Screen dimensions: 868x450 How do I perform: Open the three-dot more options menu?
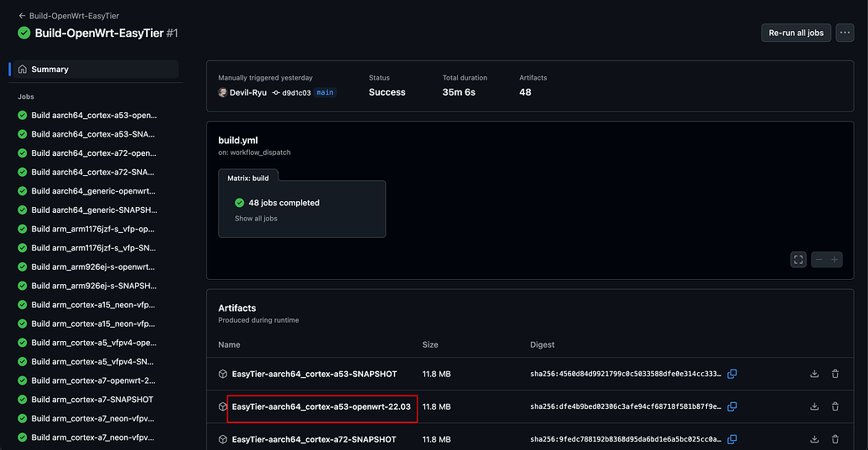tap(845, 33)
